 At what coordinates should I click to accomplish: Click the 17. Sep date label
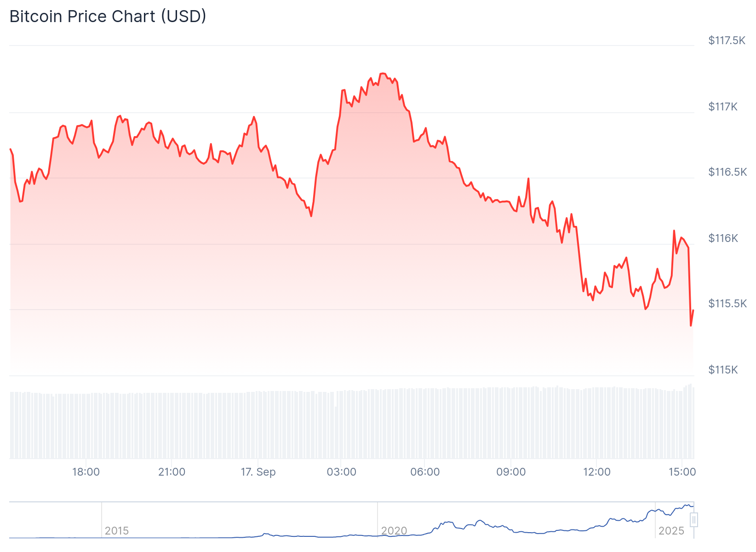point(258,472)
